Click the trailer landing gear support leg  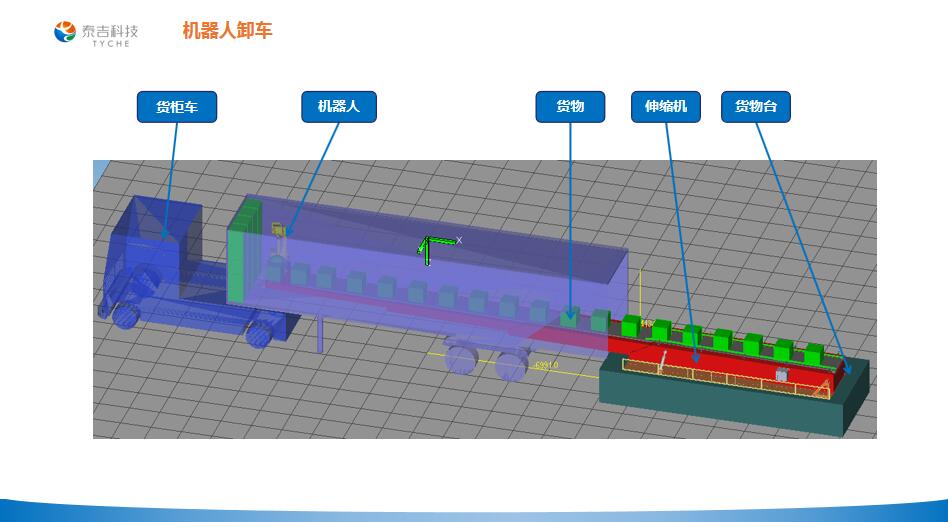[x=319, y=333]
